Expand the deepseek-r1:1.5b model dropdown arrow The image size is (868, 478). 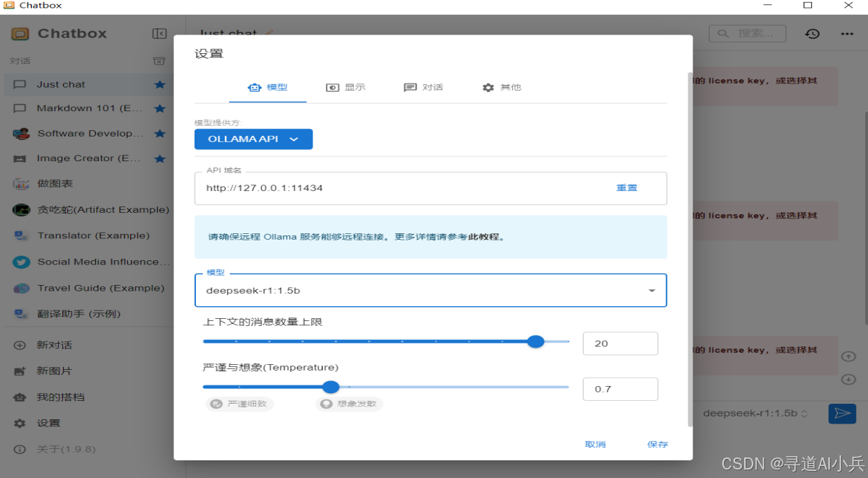point(652,291)
